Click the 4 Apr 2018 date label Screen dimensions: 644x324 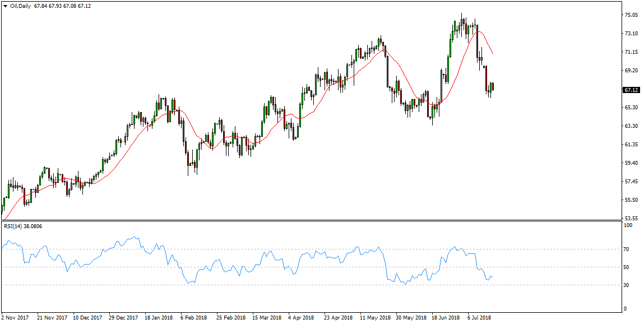[x=301, y=317]
